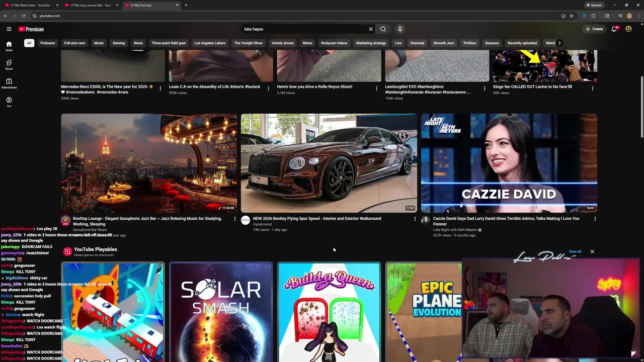644x362 pixels.
Task: Open the Create button menu
Action: 594,29
